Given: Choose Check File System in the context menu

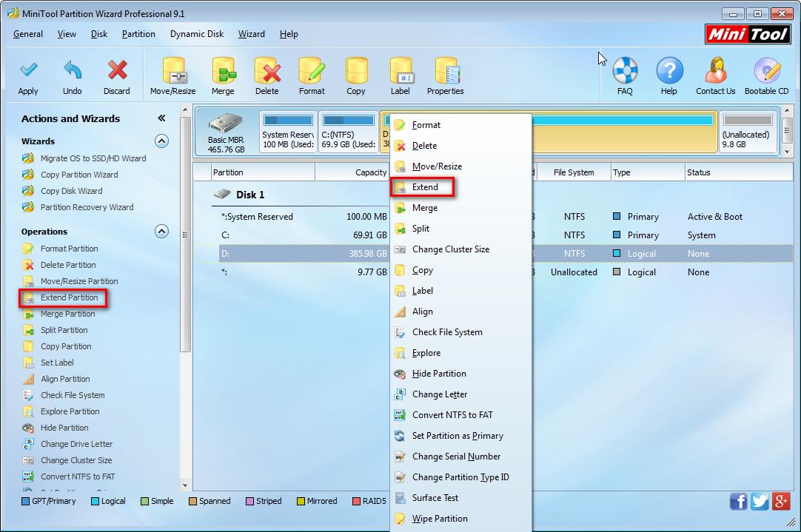Looking at the screenshot, I should coord(461,332).
